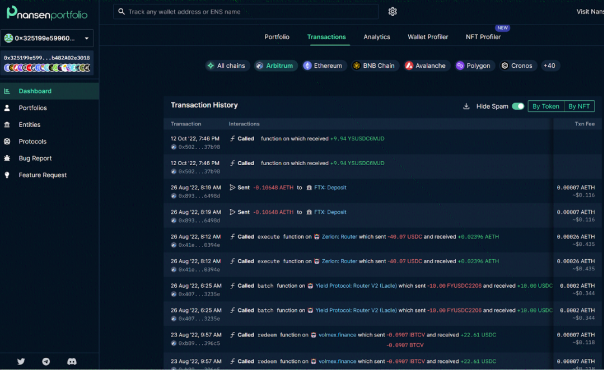The image size is (604, 370).
Task: Click volmex.finance icon in first redeem row
Action: (x=314, y=335)
